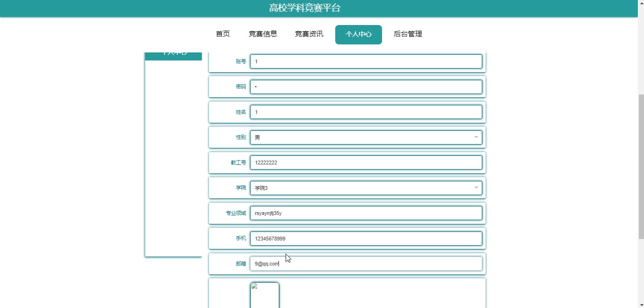Click the 邮箱 email input field

click(366, 264)
